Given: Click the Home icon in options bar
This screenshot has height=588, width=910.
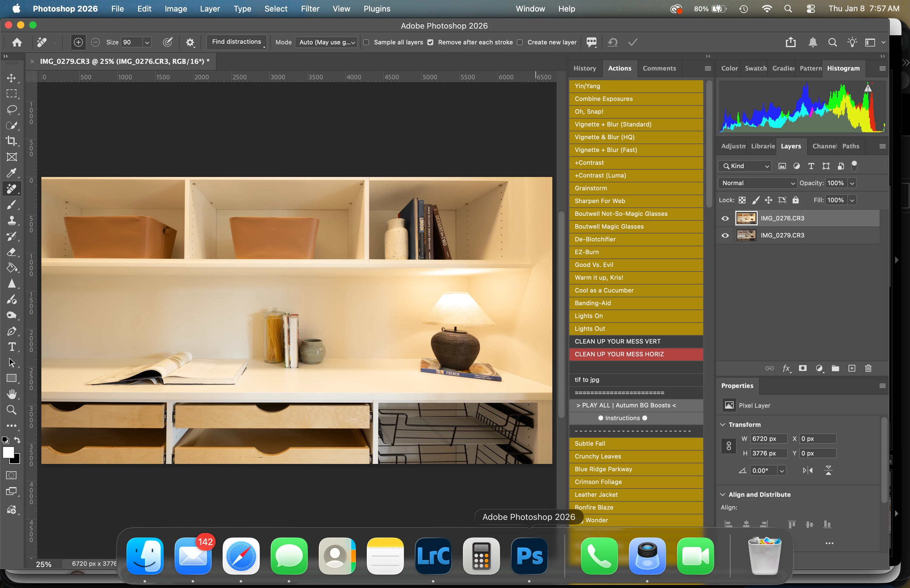Looking at the screenshot, I should click(17, 42).
